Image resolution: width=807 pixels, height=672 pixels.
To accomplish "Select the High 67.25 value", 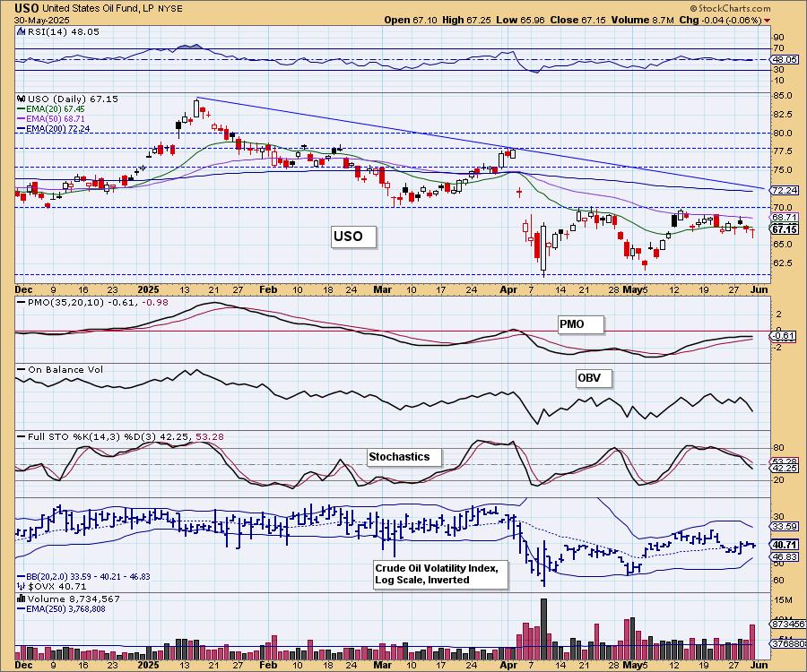I will [466, 20].
